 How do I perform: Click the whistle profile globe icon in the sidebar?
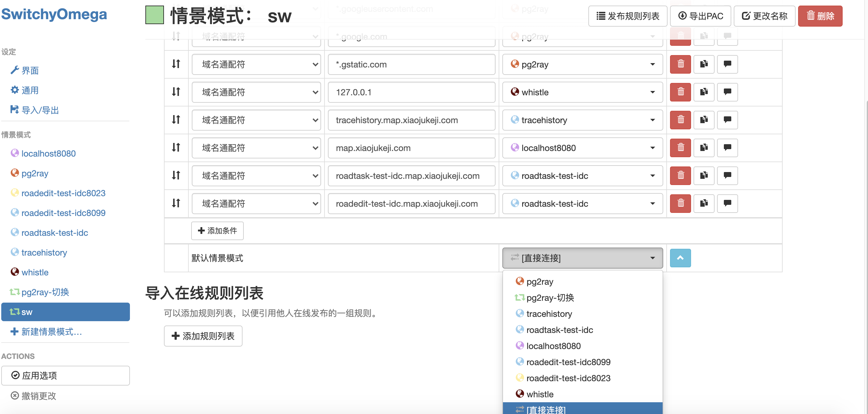click(15, 272)
